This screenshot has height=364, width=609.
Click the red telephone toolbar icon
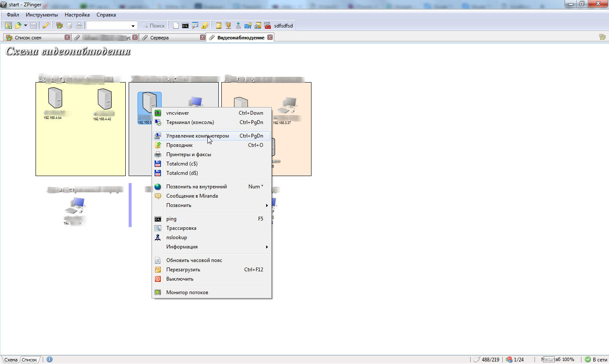[267, 26]
